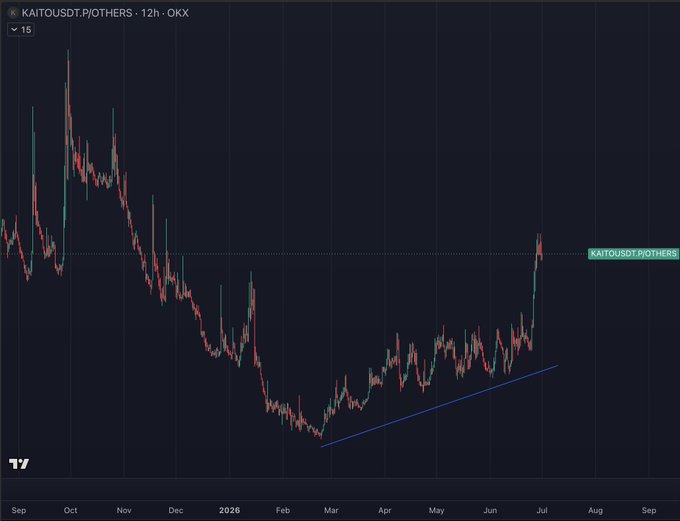
Task: Expand the collapsed indicators count 15
Action: (x=21, y=29)
